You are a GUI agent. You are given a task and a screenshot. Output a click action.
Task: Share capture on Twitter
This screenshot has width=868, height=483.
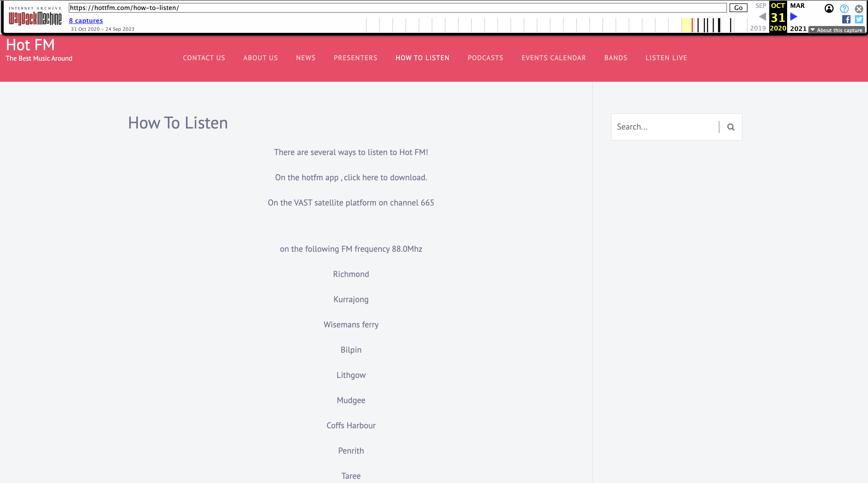click(859, 19)
